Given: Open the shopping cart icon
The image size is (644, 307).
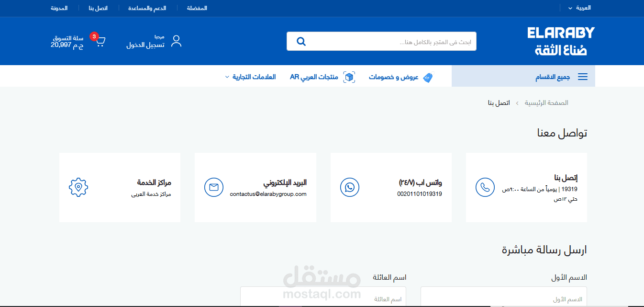Looking at the screenshot, I should [100, 41].
